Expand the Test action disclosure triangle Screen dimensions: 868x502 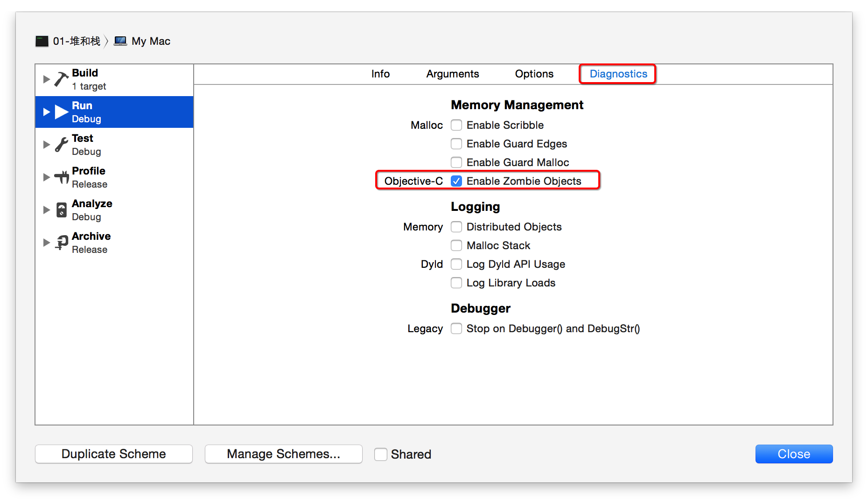coord(46,145)
